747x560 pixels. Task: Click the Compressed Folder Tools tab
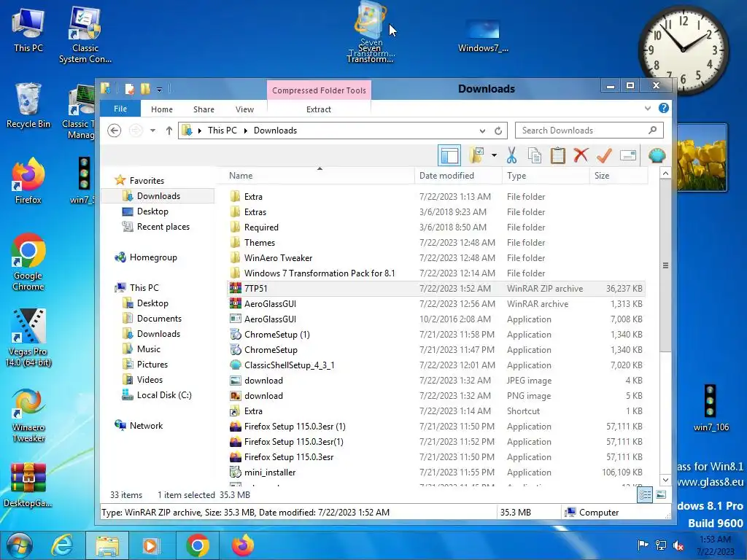point(319,90)
